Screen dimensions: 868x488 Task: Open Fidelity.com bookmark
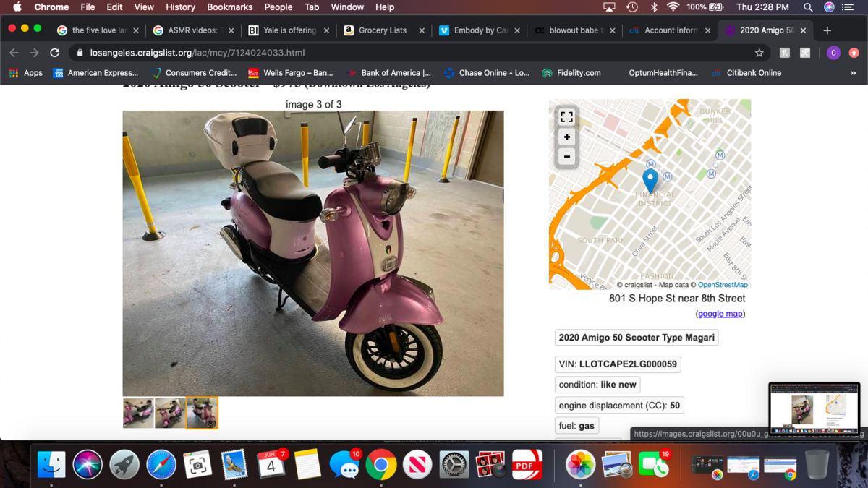[571, 73]
